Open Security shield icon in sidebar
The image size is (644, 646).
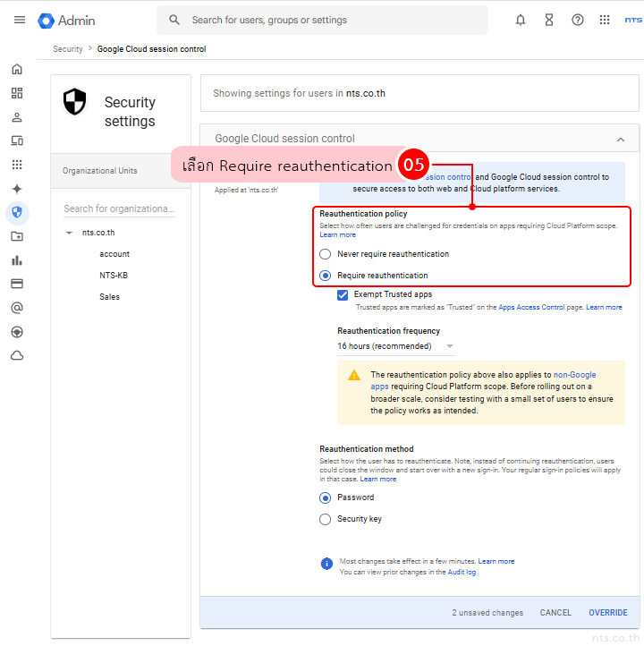17,213
